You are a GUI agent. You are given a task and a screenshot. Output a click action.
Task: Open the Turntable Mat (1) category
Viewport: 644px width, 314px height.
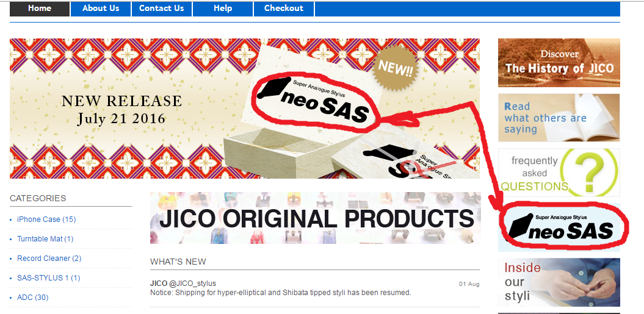45,239
